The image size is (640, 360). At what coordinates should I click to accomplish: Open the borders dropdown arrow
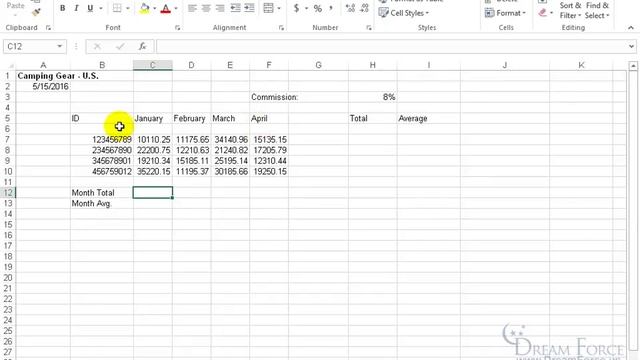click(128, 8)
